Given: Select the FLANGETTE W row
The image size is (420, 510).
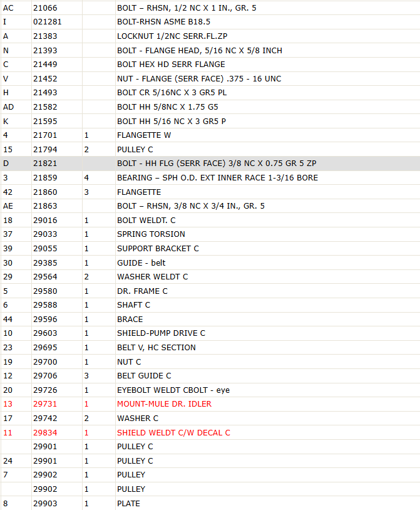Looking at the screenshot, I should 210,135.
